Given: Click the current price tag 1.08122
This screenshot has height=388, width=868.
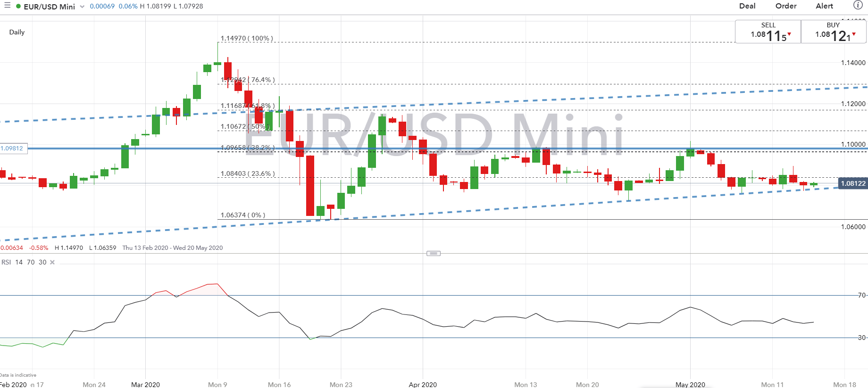Looking at the screenshot, I should (853, 183).
